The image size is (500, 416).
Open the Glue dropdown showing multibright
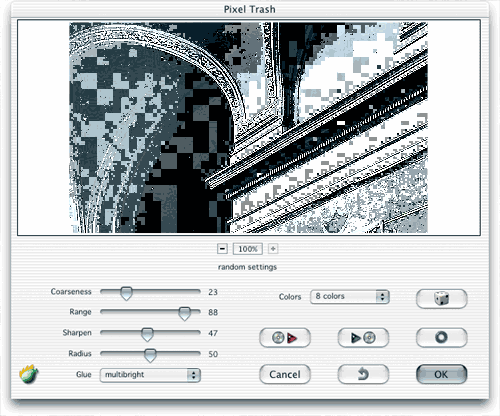tap(150, 375)
